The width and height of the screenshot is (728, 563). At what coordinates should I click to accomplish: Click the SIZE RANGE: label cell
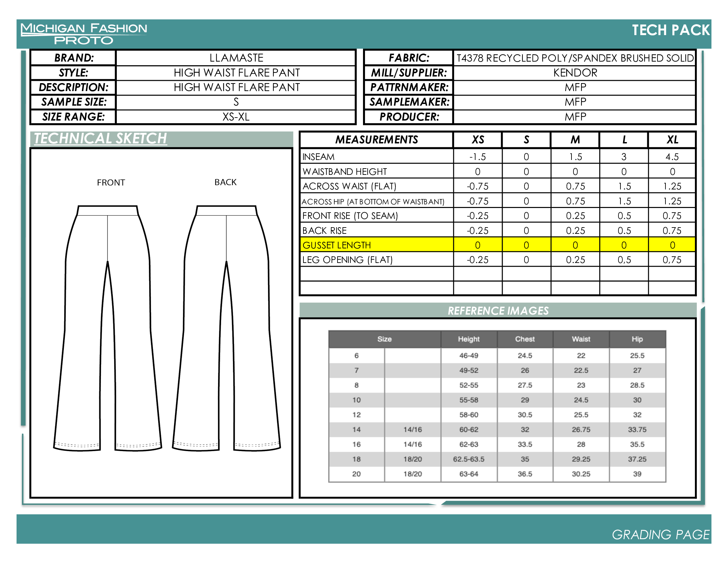click(x=74, y=117)
